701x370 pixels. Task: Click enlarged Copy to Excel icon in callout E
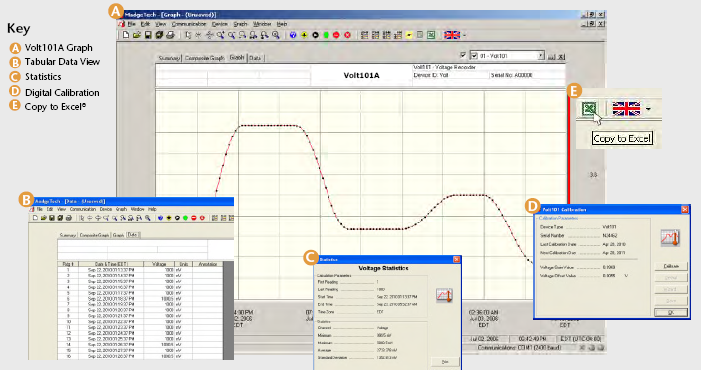[590, 109]
